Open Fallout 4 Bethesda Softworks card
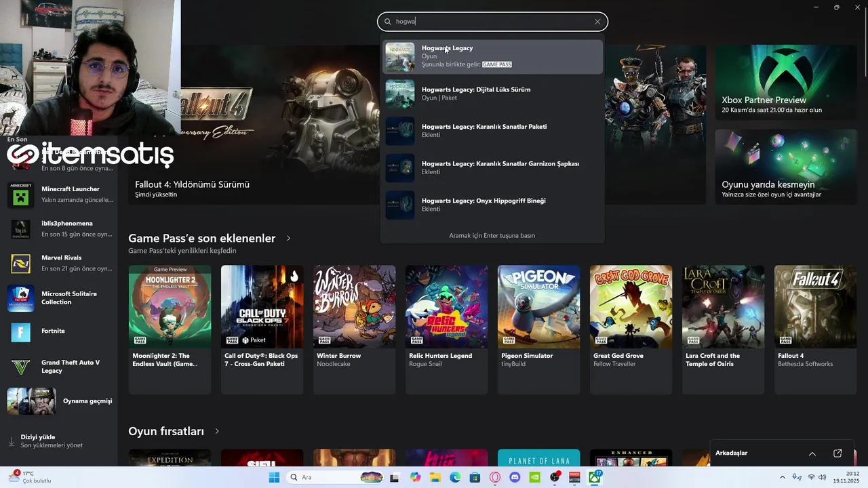 (815, 329)
